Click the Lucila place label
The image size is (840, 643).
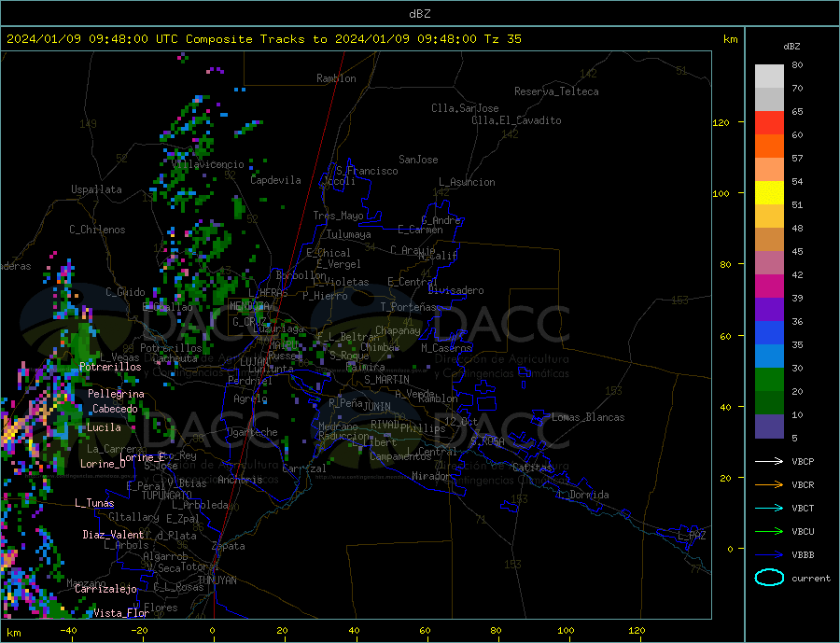pyautogui.click(x=104, y=427)
